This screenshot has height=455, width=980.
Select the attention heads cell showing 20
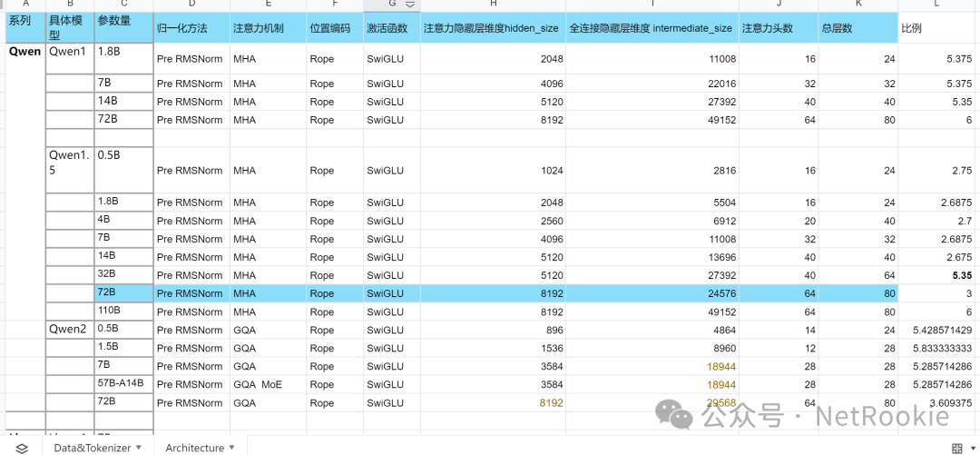click(779, 221)
